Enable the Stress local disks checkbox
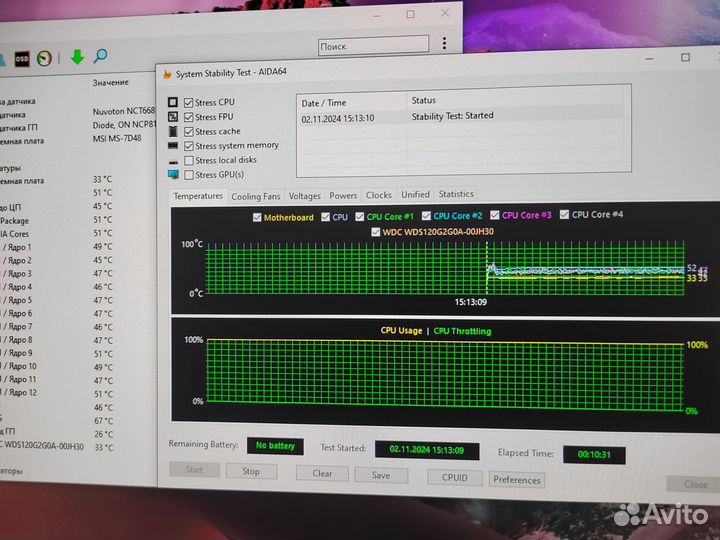Screen dimensions: 720x540 point(188,161)
